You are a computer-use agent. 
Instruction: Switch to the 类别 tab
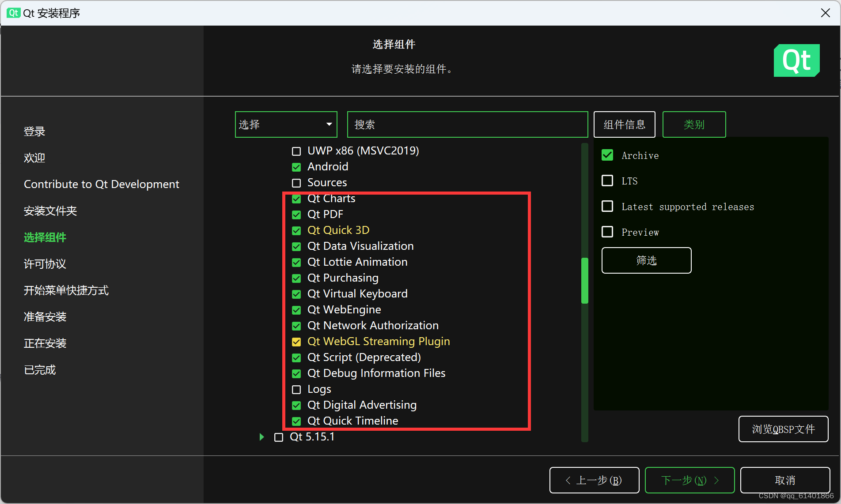(694, 124)
